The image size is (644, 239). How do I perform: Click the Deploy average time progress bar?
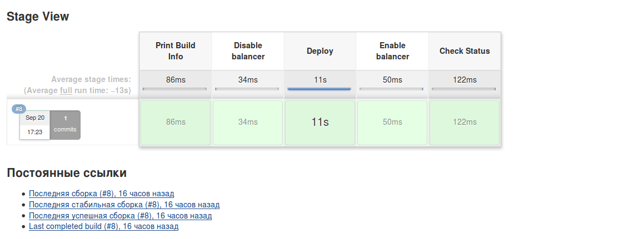[x=319, y=89]
